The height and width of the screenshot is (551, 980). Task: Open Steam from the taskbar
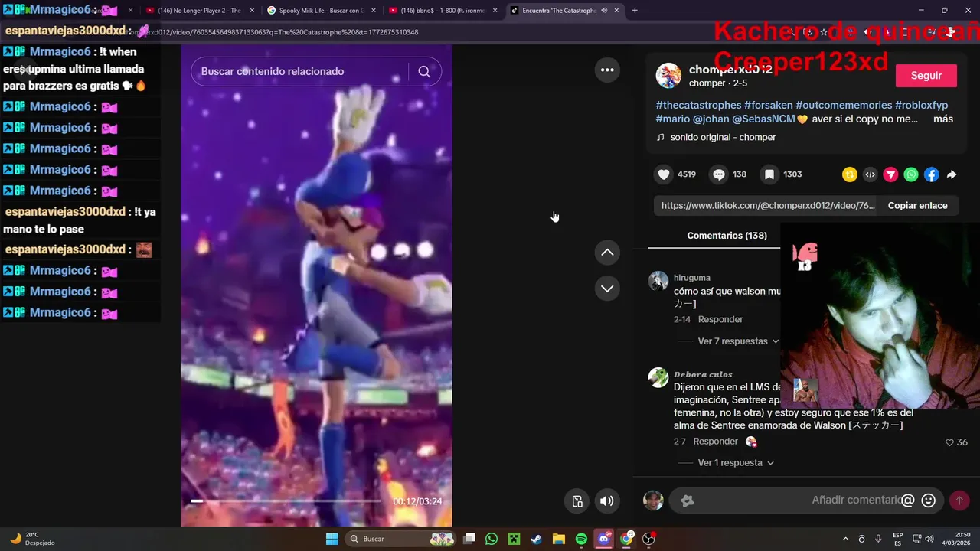click(536, 539)
